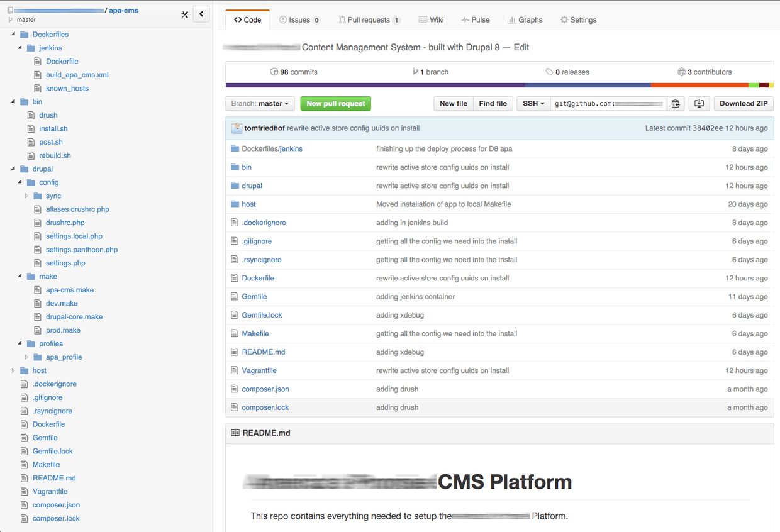Click the purple segment of the language bar
The width and height of the screenshot is (780, 532).
pos(375,85)
